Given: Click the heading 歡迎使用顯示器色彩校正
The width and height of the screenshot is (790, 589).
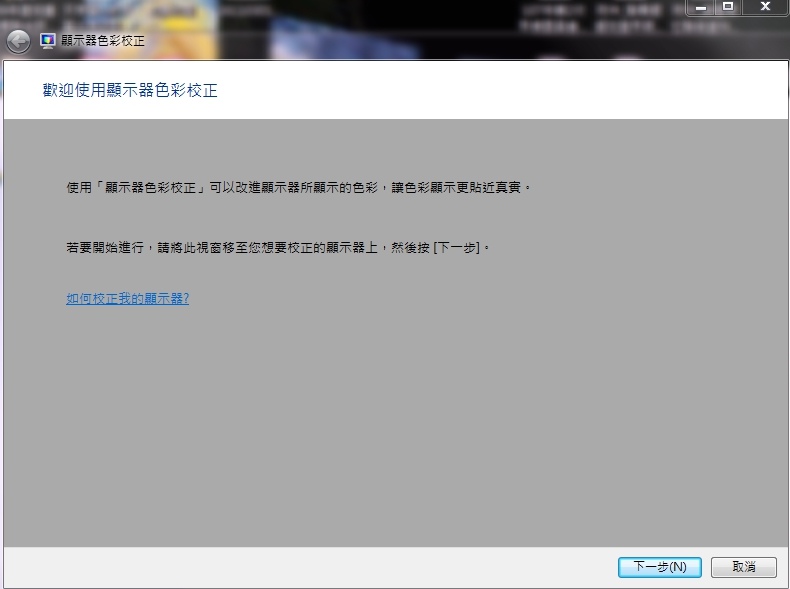Looking at the screenshot, I should tap(130, 90).
